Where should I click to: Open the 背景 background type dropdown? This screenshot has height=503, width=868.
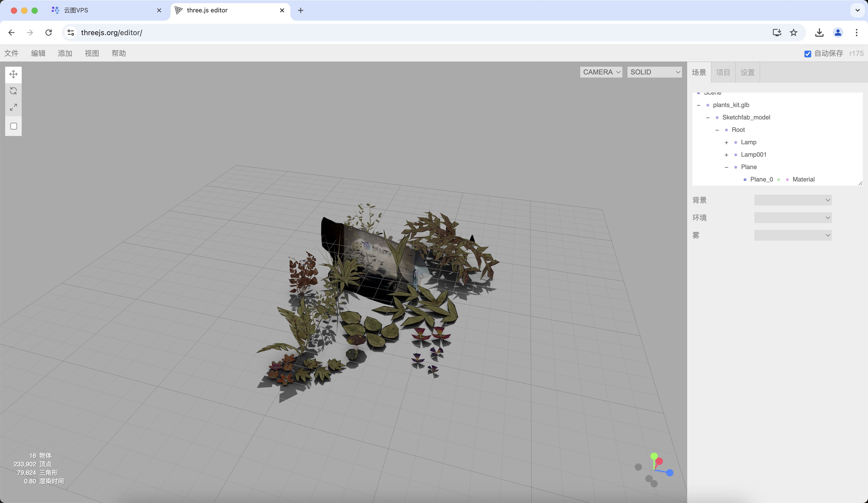click(793, 200)
